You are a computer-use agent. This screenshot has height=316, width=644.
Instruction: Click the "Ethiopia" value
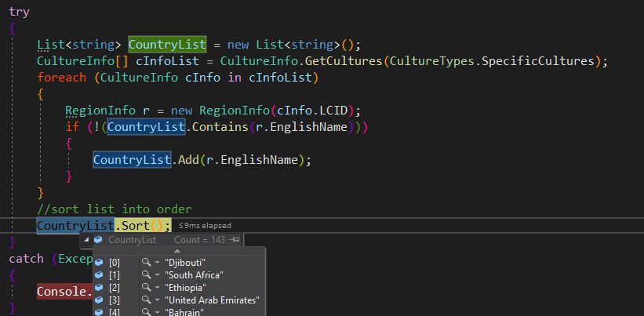(185, 288)
